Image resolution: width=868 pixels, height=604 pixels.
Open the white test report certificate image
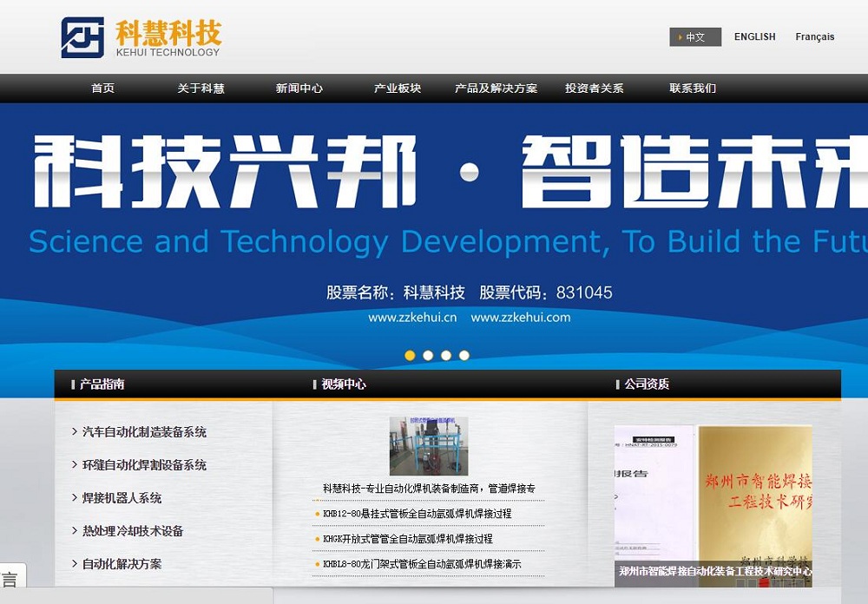(x=654, y=493)
